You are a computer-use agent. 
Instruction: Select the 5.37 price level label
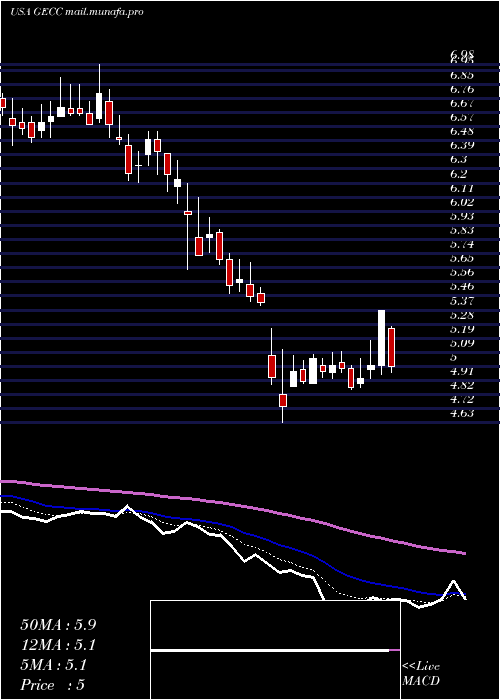(462, 301)
